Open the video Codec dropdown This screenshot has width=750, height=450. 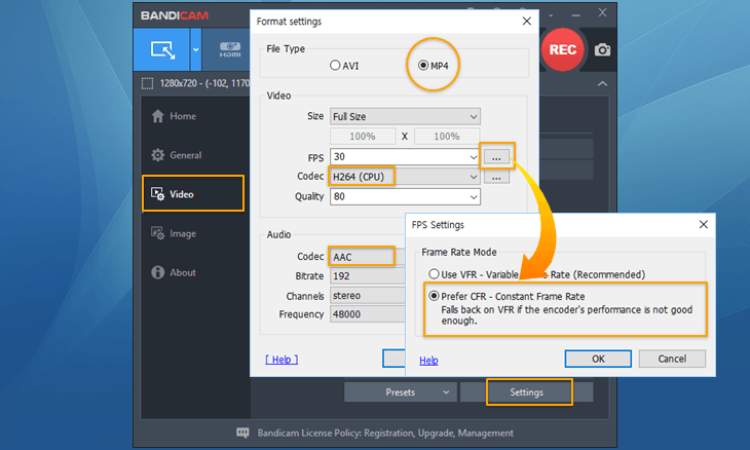click(405, 176)
